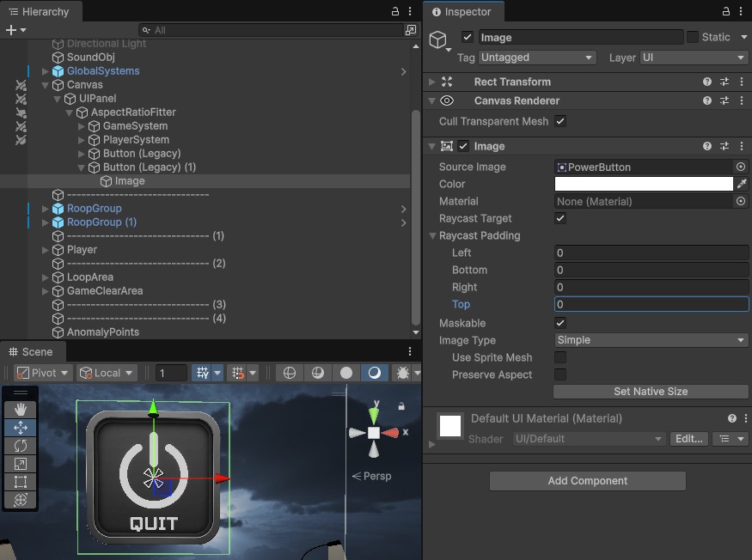Image resolution: width=752 pixels, height=560 pixels.
Task: Click the color eyedropper icon
Action: click(742, 184)
